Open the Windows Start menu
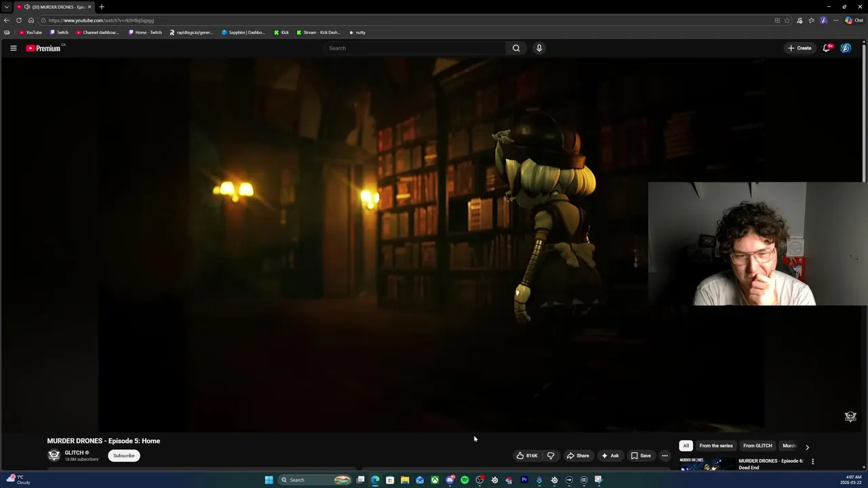The width and height of the screenshot is (868, 488). (x=269, y=480)
